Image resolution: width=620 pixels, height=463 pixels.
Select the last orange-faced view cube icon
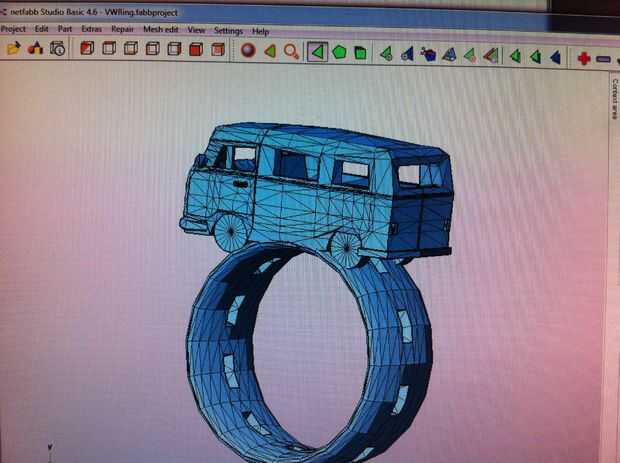pos(217,50)
